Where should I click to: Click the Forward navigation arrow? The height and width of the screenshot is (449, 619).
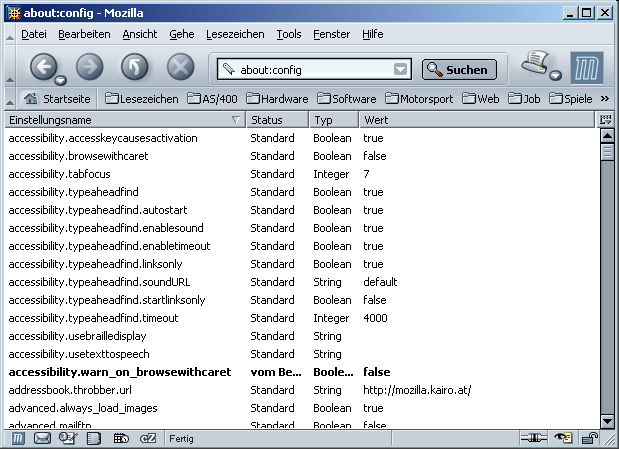[90, 66]
